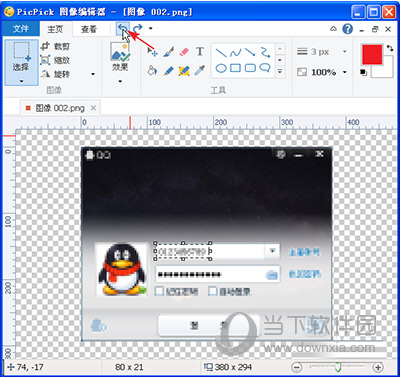
Task: Click the keyboard icon in the QQ password field
Action: 272,275
